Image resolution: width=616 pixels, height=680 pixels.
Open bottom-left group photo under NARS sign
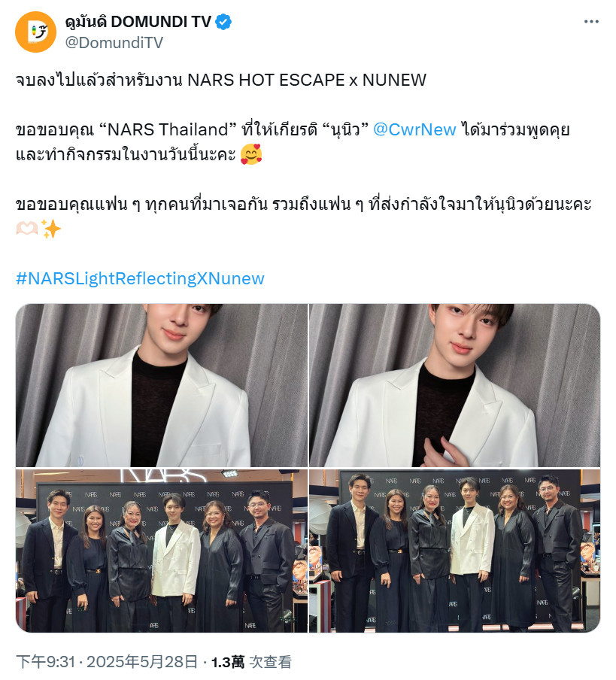click(162, 551)
